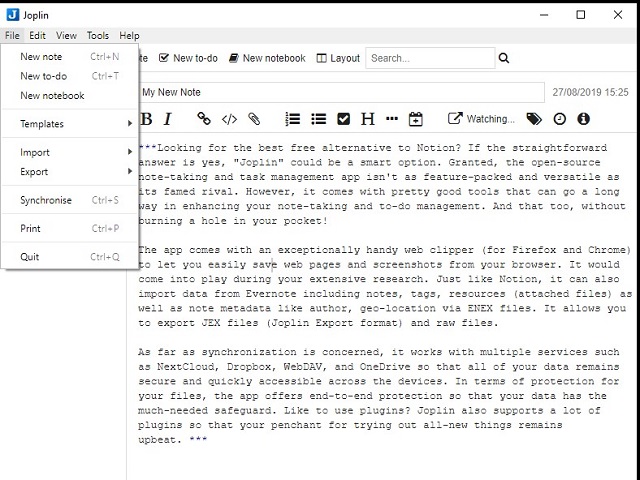This screenshot has width=640, height=480.
Task: Apply bulleted list formatting
Action: [x=318, y=119]
